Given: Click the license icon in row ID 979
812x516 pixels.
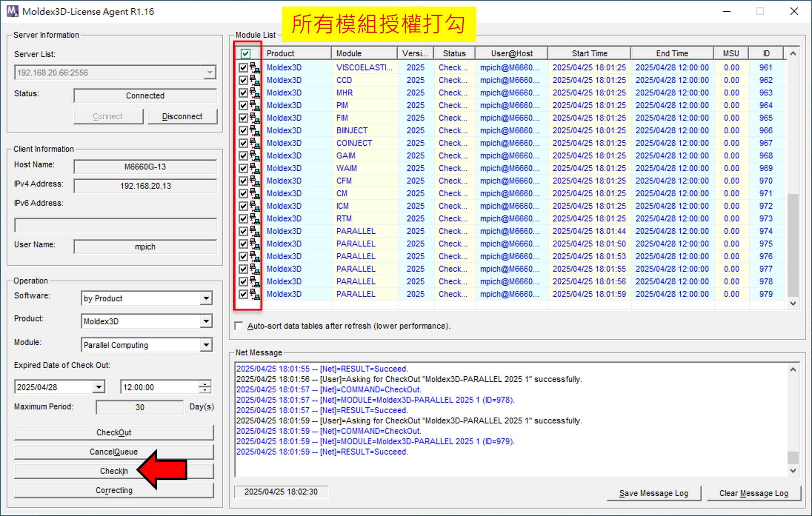Looking at the screenshot, I should click(255, 294).
